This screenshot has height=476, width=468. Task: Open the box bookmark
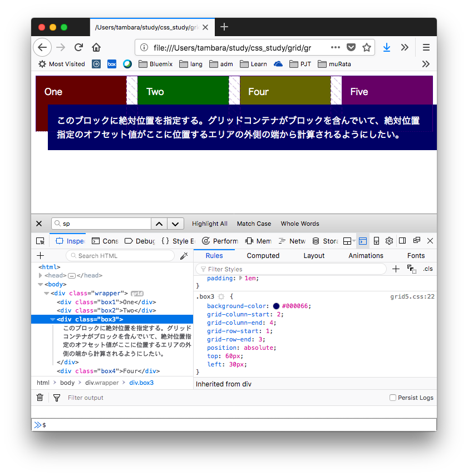pyautogui.click(x=112, y=64)
